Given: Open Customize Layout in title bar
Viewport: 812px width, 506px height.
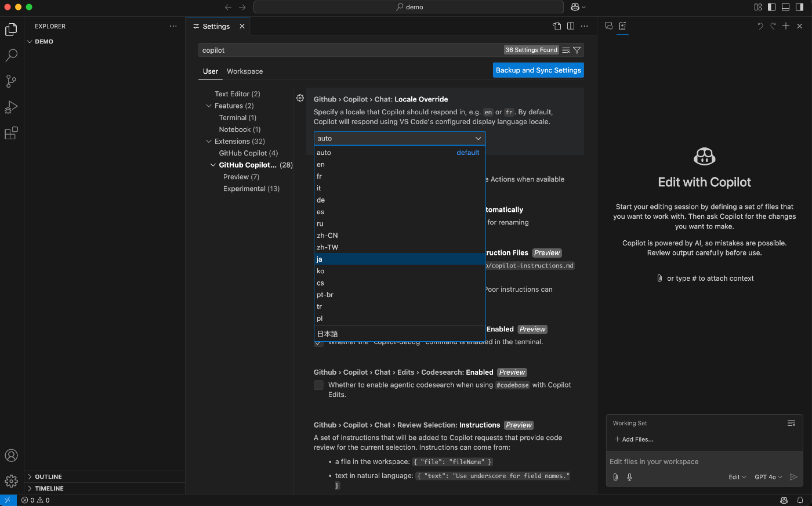Looking at the screenshot, I should pyautogui.click(x=758, y=7).
